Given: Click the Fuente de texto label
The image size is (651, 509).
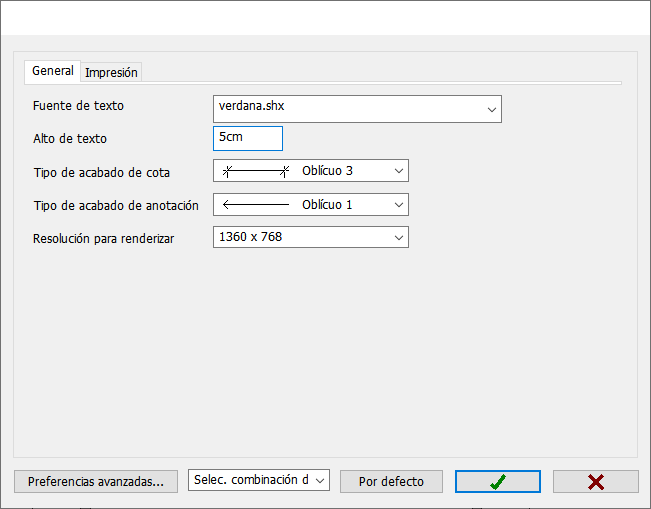Looking at the screenshot, I should (x=78, y=106).
